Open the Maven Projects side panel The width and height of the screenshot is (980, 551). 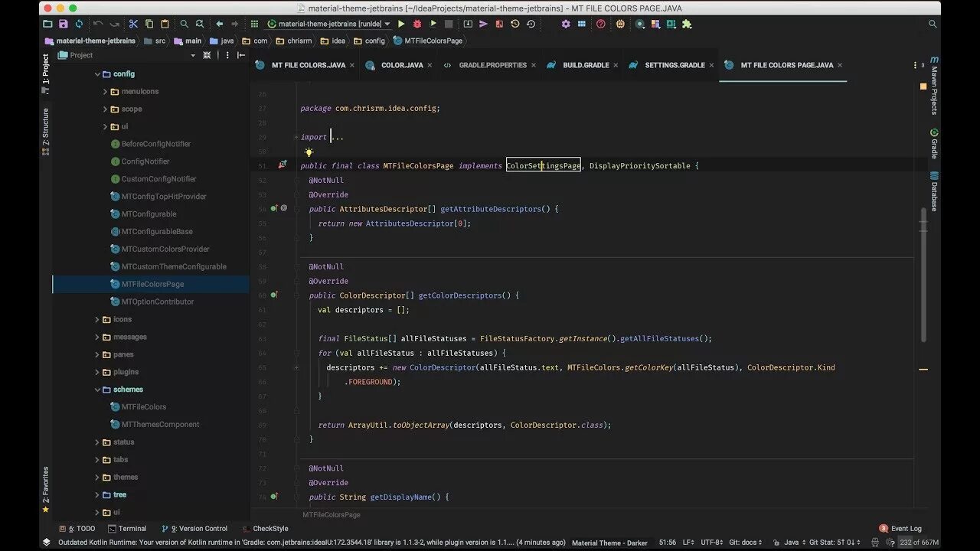[934, 86]
